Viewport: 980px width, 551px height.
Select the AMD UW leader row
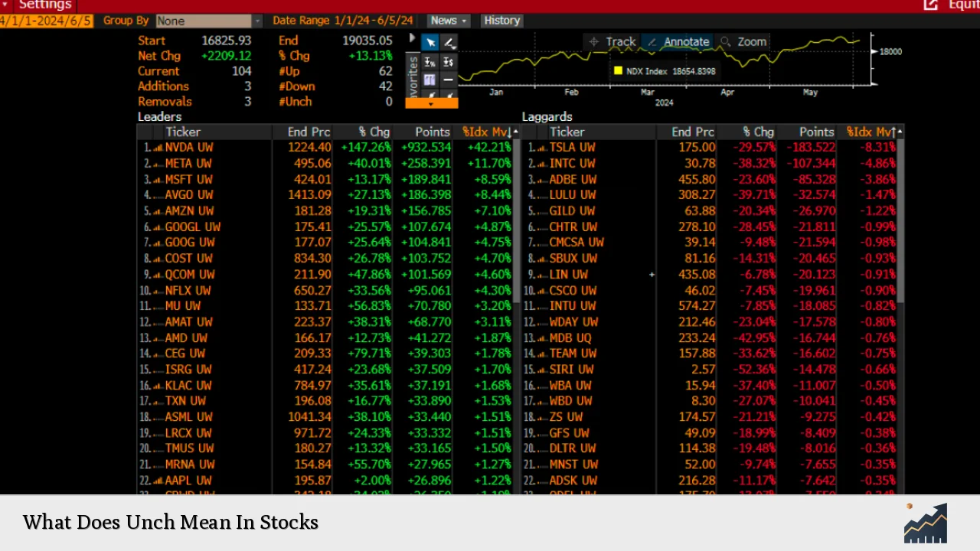point(325,338)
